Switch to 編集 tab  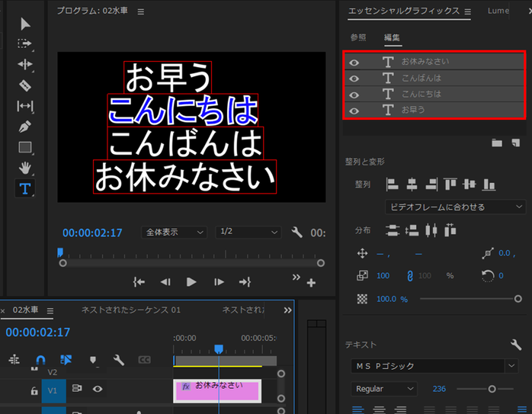point(392,37)
